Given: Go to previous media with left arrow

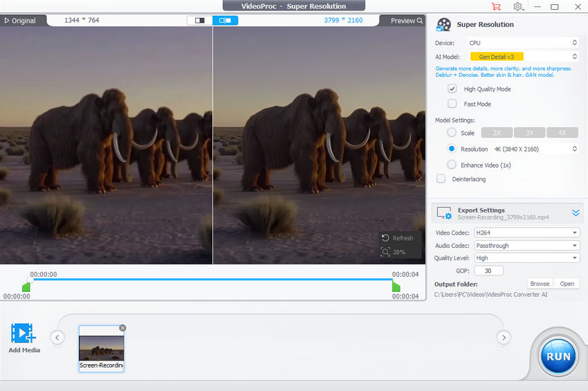Looking at the screenshot, I should 57,337.
